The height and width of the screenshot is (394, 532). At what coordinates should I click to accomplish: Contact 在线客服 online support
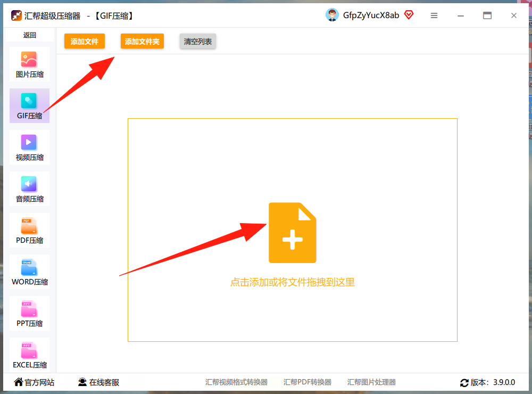(99, 382)
